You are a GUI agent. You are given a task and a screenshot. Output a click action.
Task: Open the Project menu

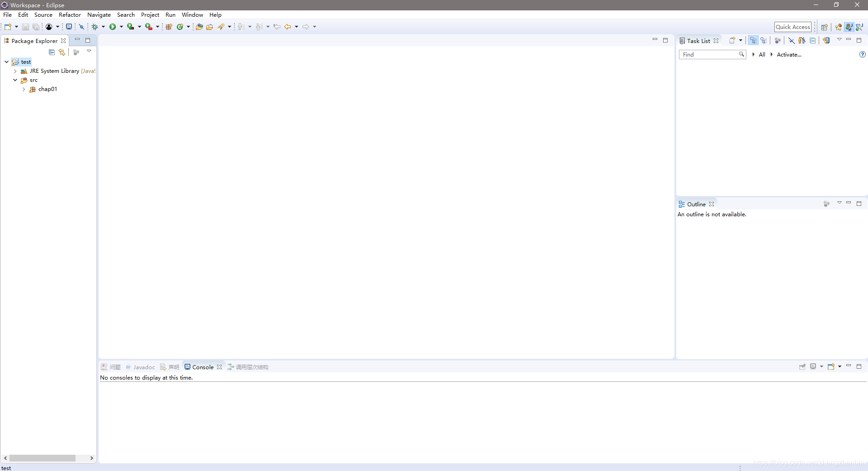pyautogui.click(x=150, y=14)
